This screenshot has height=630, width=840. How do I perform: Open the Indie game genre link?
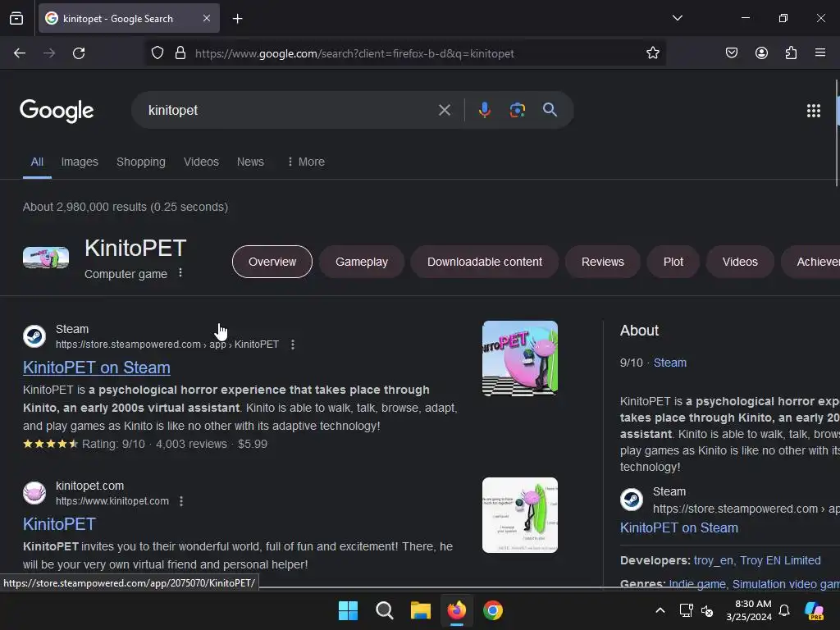tap(697, 584)
